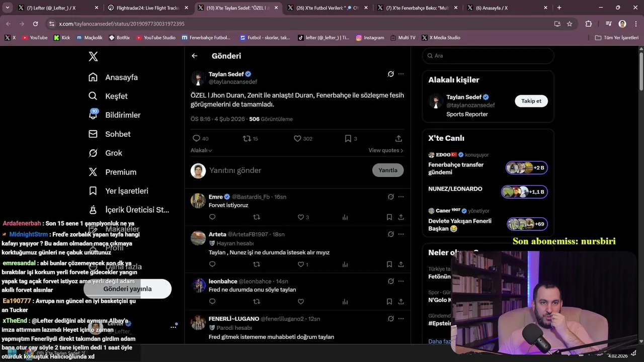Switch to Flightradar24 browser tab

(148, 8)
